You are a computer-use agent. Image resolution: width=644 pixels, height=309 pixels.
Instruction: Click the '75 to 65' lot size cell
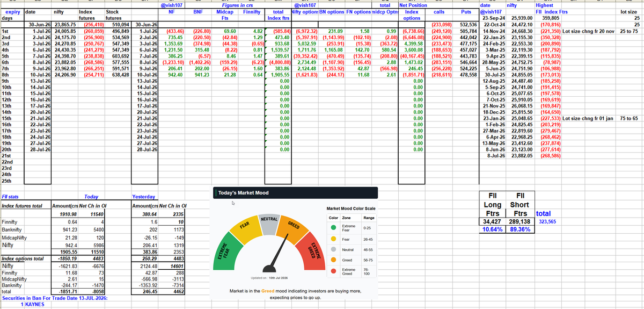(629, 118)
